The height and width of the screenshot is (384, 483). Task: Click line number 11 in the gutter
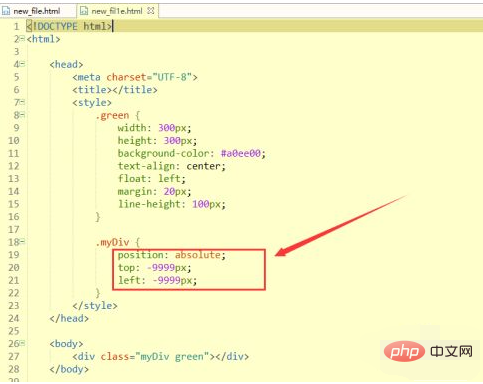click(14, 153)
